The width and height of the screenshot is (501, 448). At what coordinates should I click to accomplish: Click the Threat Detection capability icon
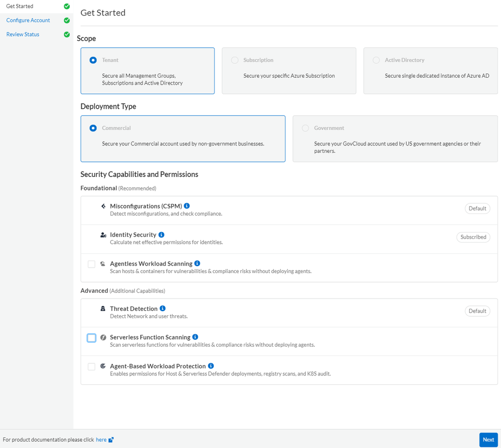click(103, 309)
